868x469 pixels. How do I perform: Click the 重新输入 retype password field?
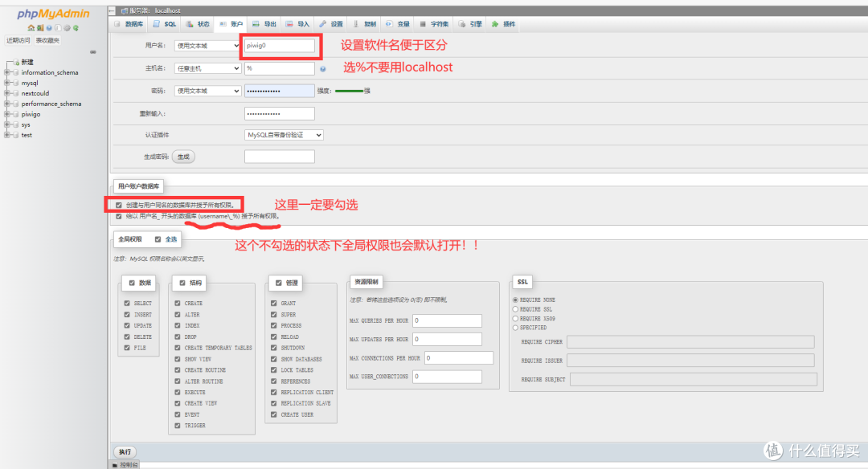280,113
